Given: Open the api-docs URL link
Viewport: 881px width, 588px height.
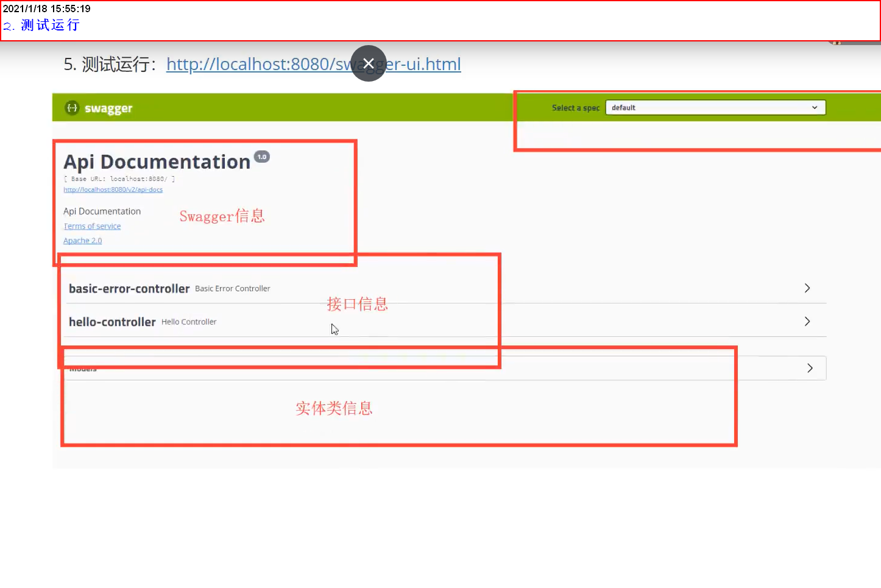Looking at the screenshot, I should tap(113, 190).
